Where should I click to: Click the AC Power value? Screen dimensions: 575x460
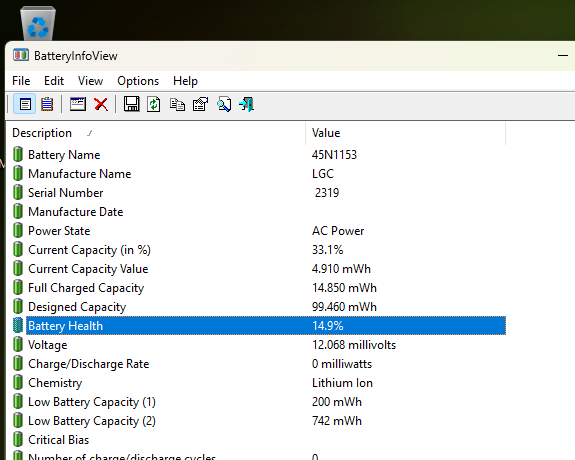click(x=338, y=231)
